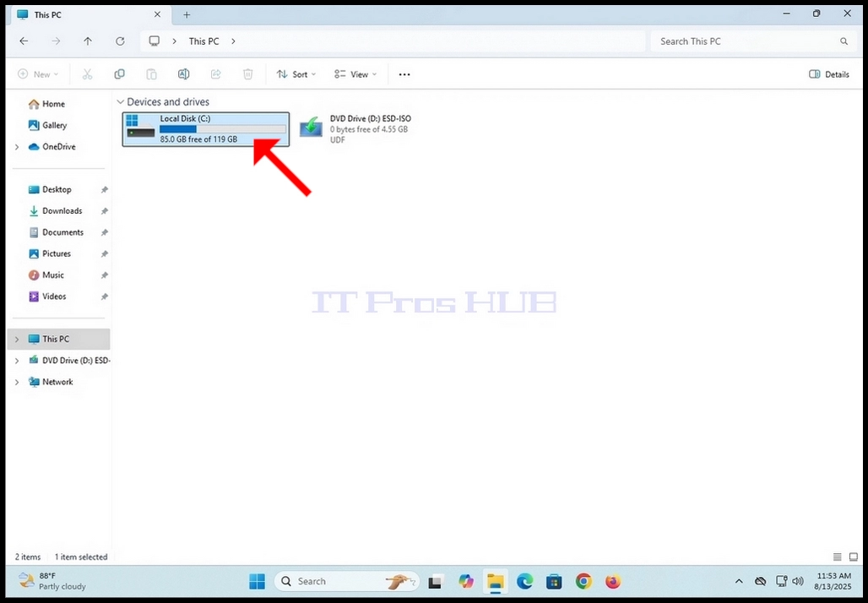Unpin Desktop using its pin icon
Screen dimensions: 868x603
click(x=104, y=190)
